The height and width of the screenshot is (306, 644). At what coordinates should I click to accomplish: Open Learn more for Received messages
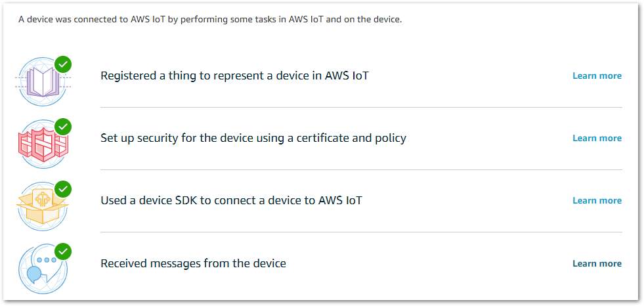click(x=597, y=264)
